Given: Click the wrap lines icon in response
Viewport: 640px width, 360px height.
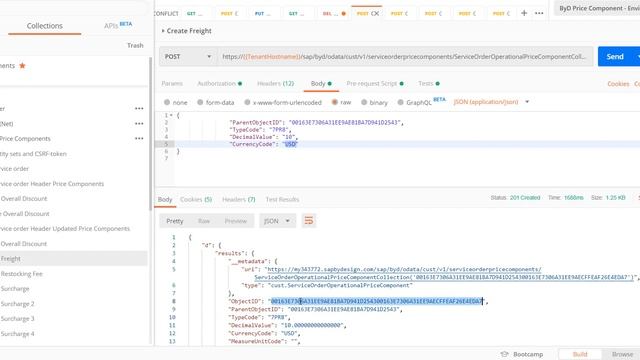Looking at the screenshot, I should (x=309, y=221).
